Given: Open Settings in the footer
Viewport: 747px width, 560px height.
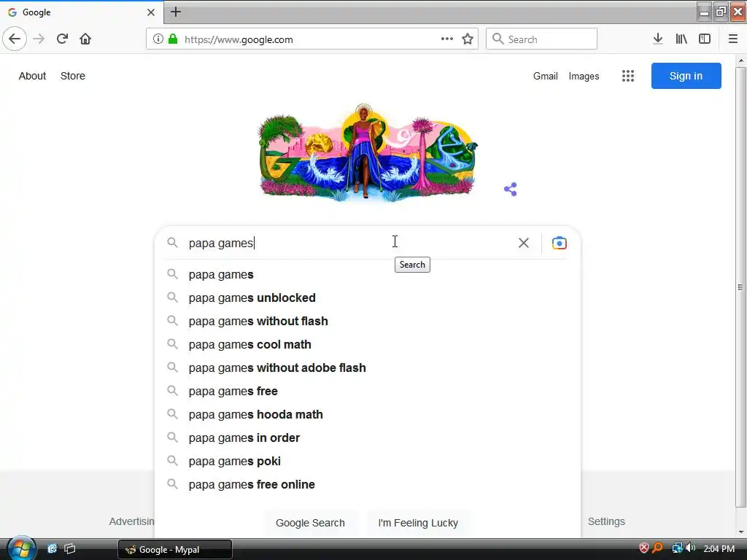Looking at the screenshot, I should tap(606, 521).
